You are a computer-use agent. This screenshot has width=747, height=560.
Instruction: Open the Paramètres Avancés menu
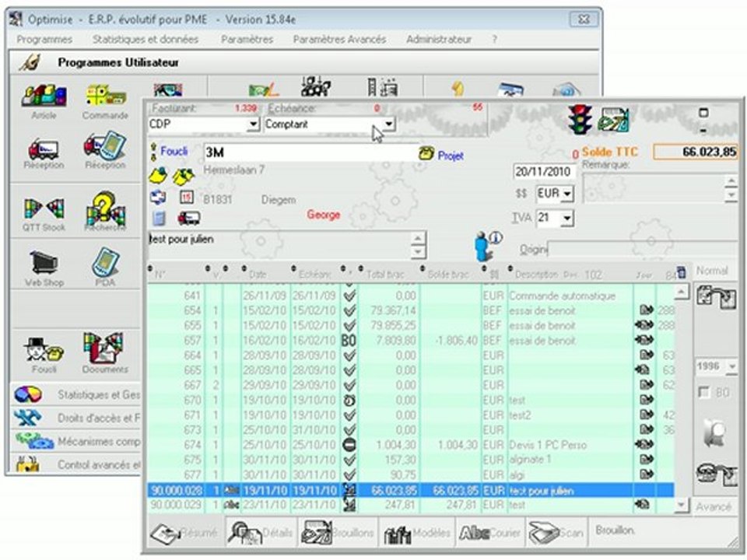[x=339, y=40]
